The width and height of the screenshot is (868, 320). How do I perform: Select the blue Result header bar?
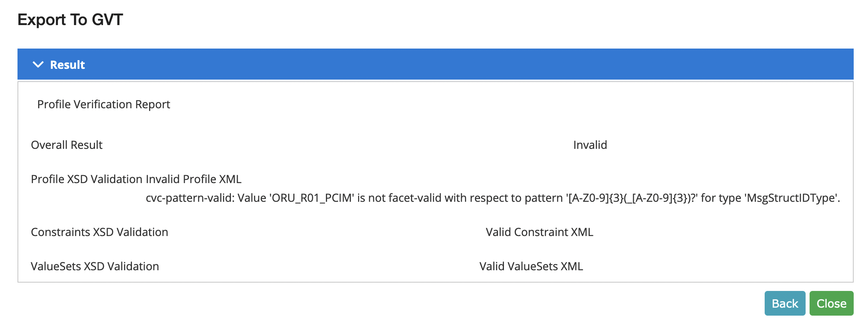point(434,64)
